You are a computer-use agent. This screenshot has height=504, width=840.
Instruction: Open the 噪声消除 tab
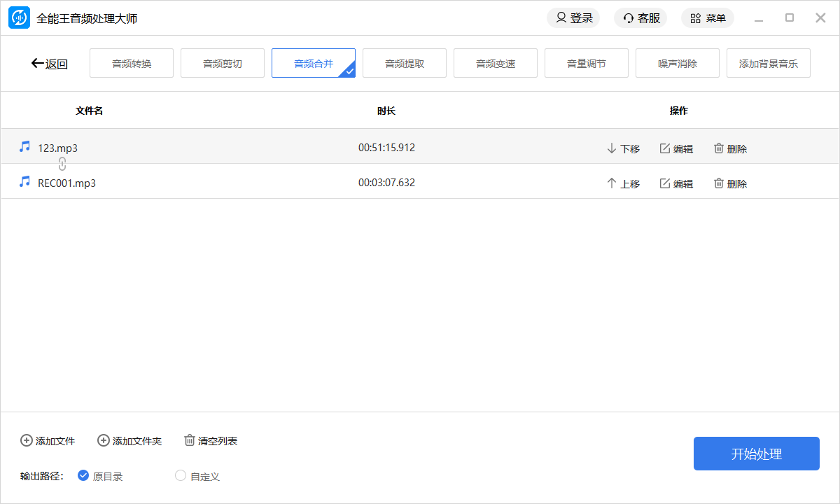(x=678, y=64)
